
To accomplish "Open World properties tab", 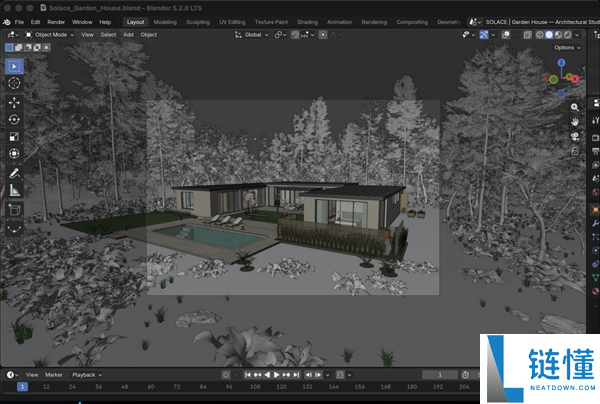I will 595,192.
